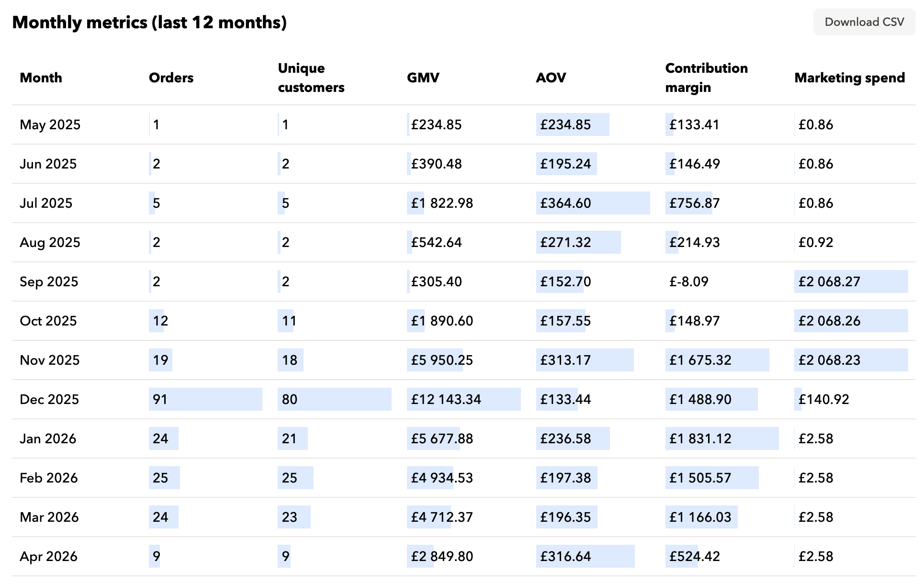Image resolution: width=924 pixels, height=584 pixels.
Task: Click GMV value £12 143.34
Action: pyautogui.click(x=446, y=399)
